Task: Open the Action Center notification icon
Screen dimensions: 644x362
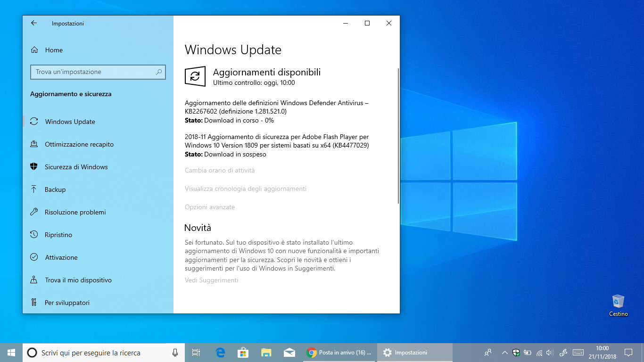Action: (x=628, y=353)
